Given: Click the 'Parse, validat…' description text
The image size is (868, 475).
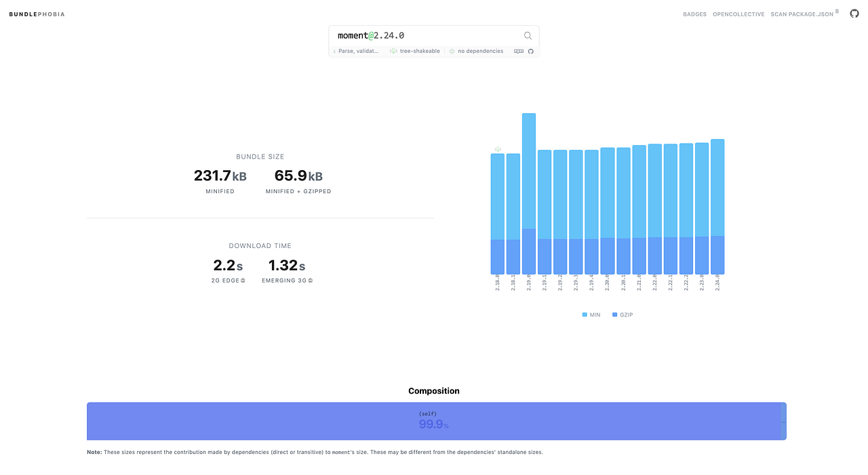Looking at the screenshot, I should tap(359, 51).
